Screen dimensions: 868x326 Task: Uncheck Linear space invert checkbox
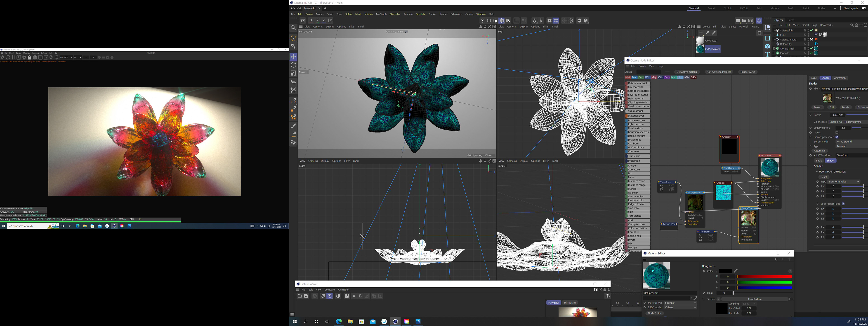[x=837, y=137]
